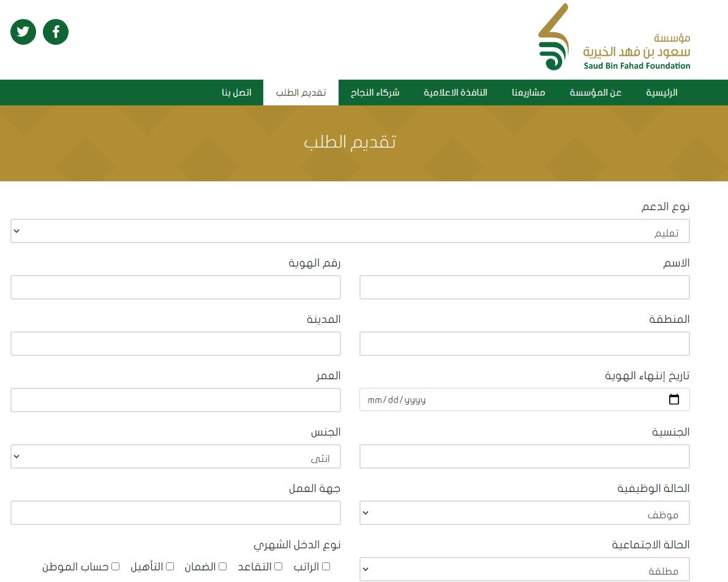Check the الراتب income checkbox
This screenshot has height=582, width=728.
pos(326,566)
